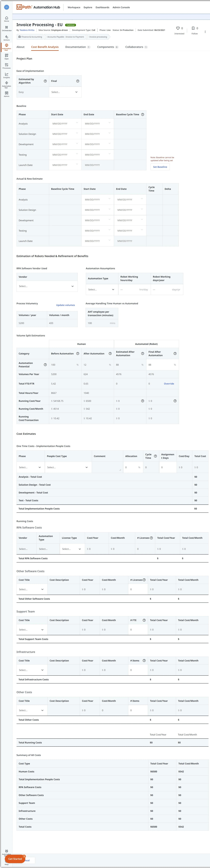This screenshot has width=210, height=868.
Task: Show help for Support Team # FTE
Action: [x=144, y=620]
